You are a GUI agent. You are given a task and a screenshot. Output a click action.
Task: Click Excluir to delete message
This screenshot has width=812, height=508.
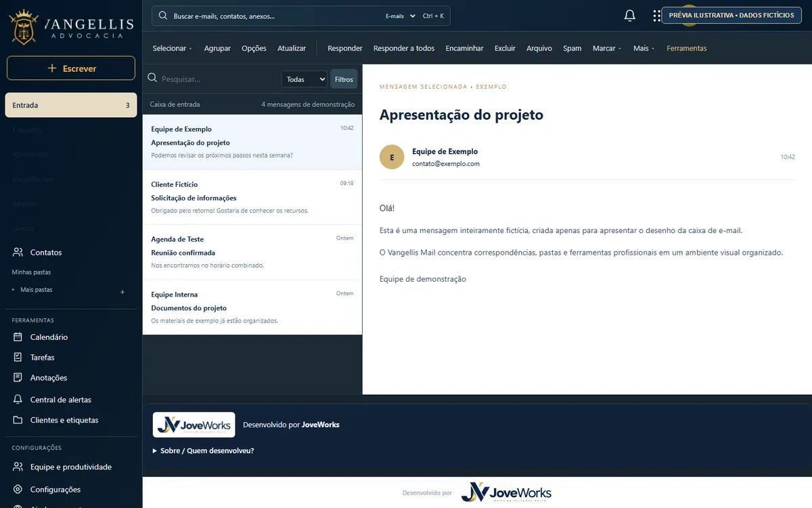505,48
